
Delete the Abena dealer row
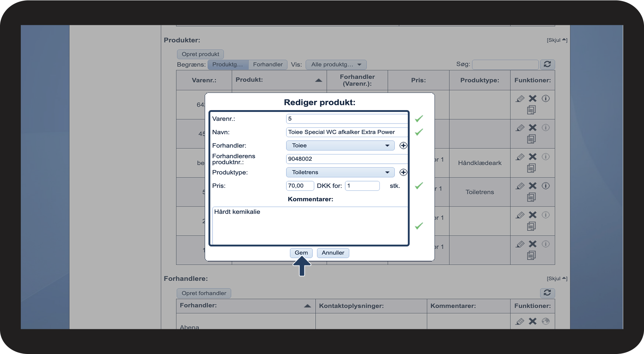[x=533, y=321]
